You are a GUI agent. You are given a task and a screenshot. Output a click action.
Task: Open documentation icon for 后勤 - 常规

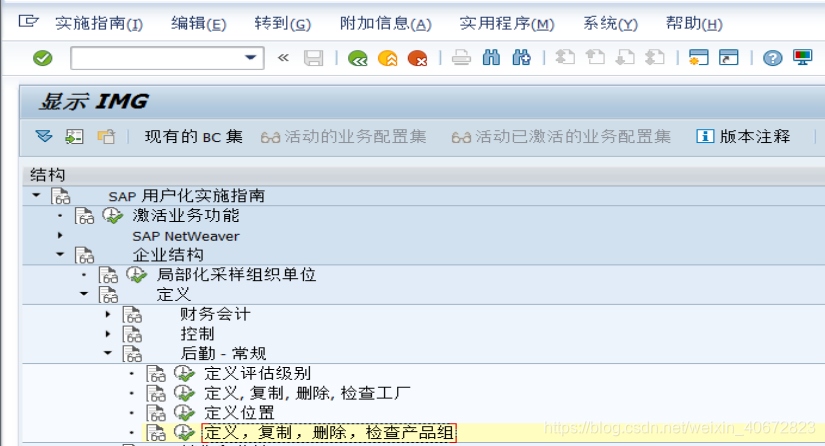click(132, 353)
